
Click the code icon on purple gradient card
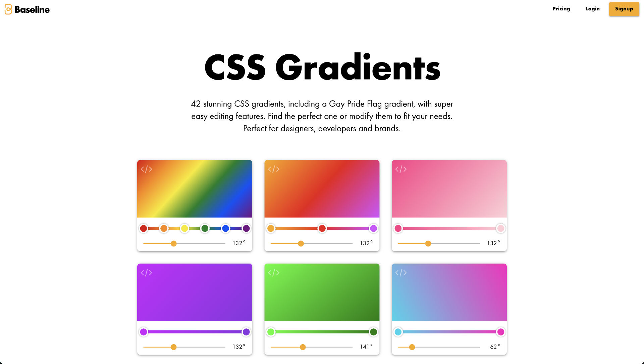tap(146, 272)
